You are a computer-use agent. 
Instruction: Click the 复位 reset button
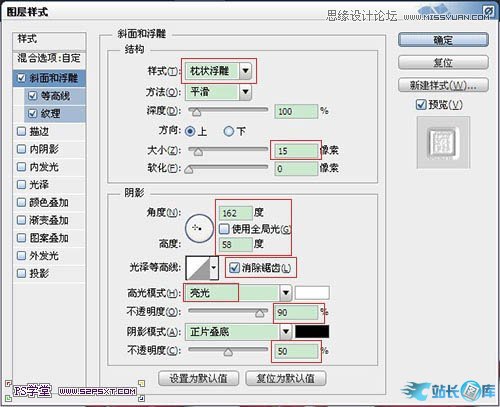[443, 62]
